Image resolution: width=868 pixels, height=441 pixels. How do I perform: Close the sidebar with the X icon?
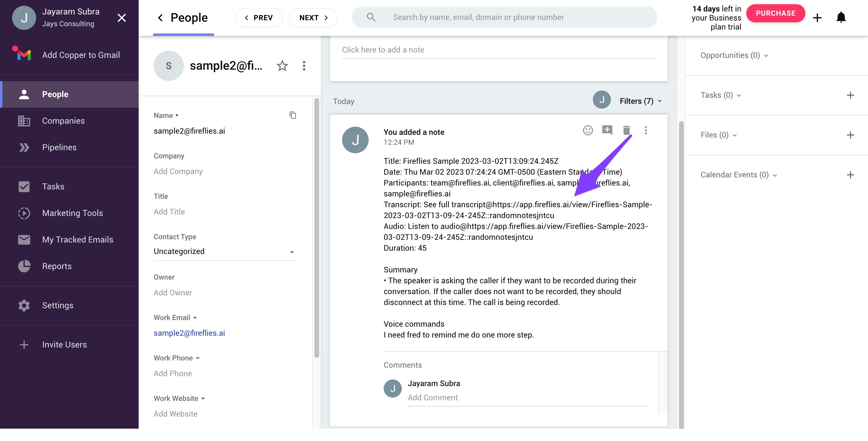[122, 17]
